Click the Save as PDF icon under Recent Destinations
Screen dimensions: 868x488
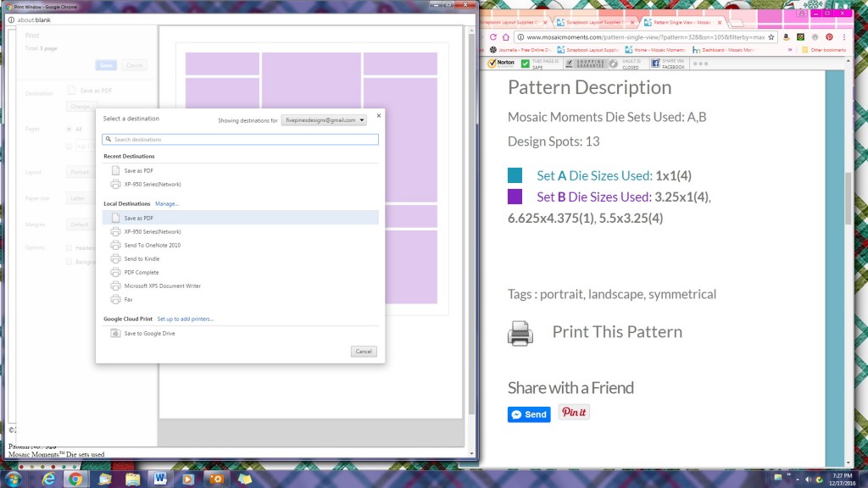115,170
